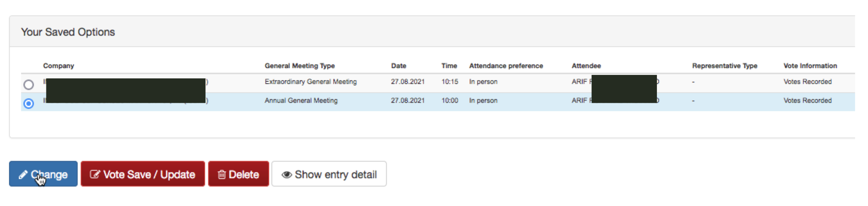Click the Delete button text
868x206 pixels.
tap(244, 174)
